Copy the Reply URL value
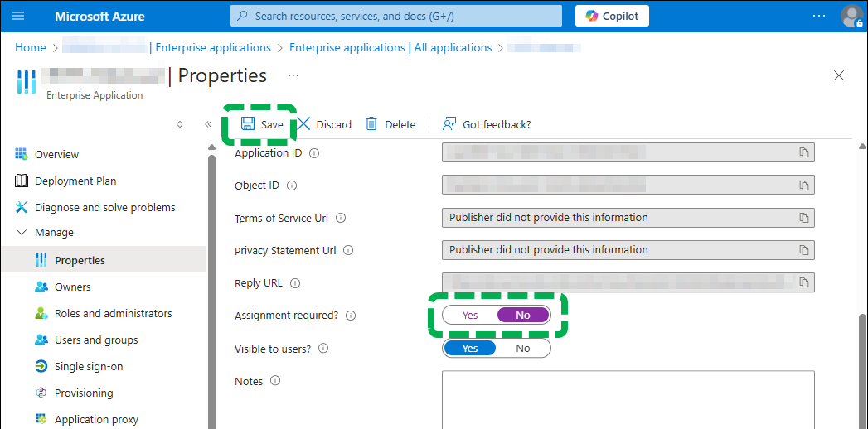Screen dimensions: 868x429 (803, 282)
